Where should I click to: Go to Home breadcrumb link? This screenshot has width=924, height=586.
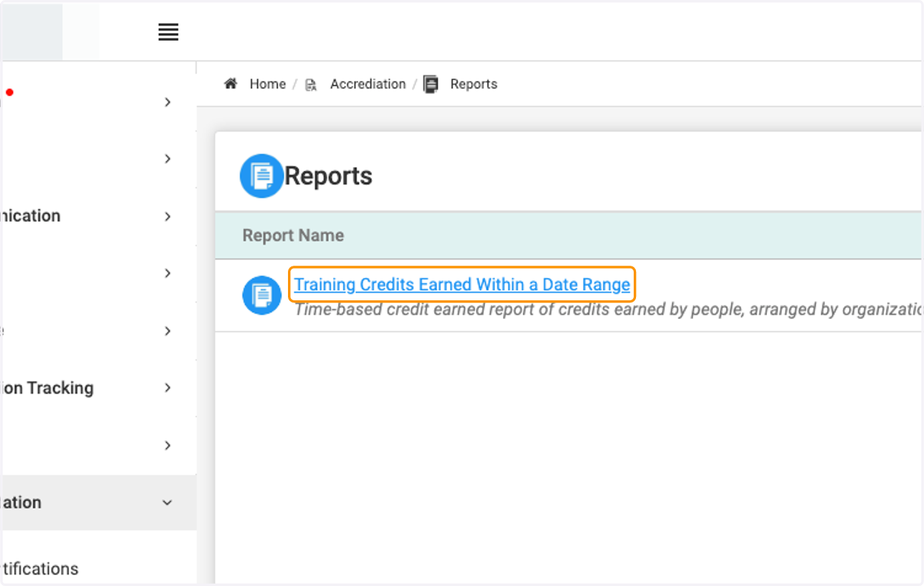point(267,84)
